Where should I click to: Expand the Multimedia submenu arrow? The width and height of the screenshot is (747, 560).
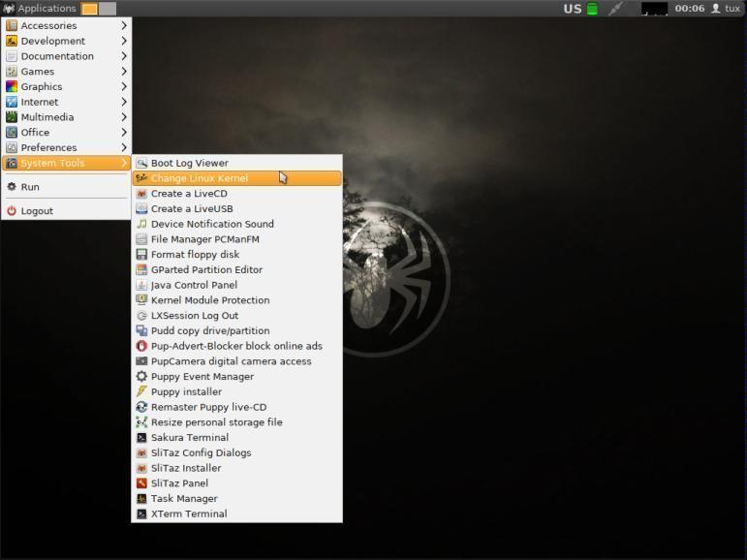[x=124, y=117]
